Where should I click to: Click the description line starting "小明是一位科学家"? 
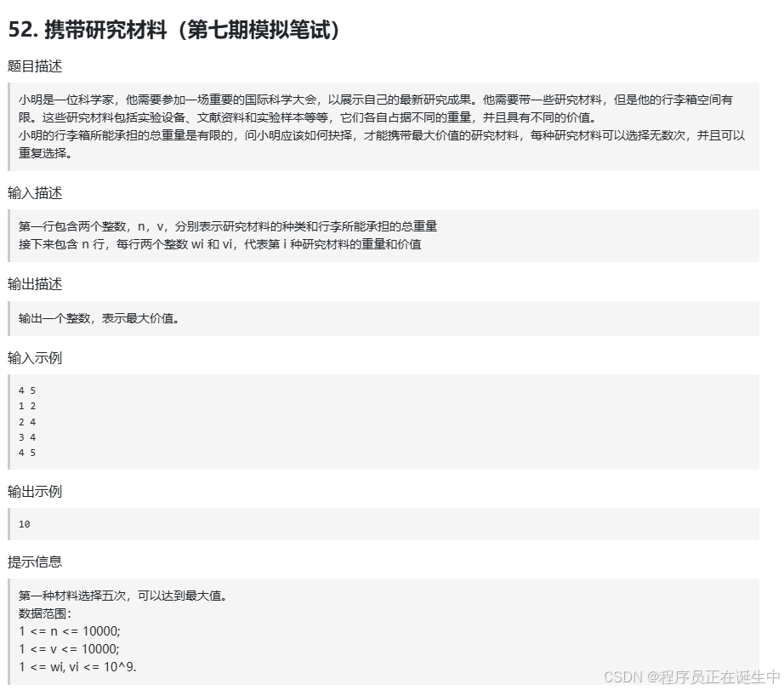click(376, 100)
